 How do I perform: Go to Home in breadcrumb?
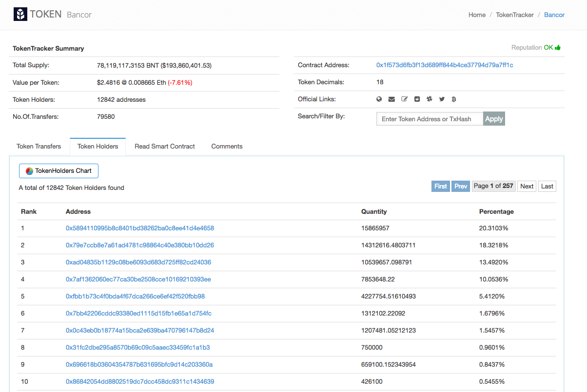coord(477,15)
